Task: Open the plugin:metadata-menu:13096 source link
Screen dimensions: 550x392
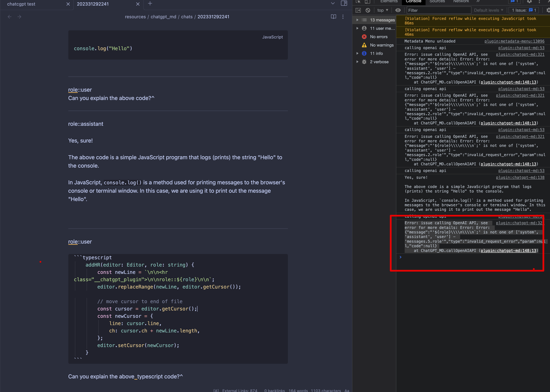Action: 514,41
